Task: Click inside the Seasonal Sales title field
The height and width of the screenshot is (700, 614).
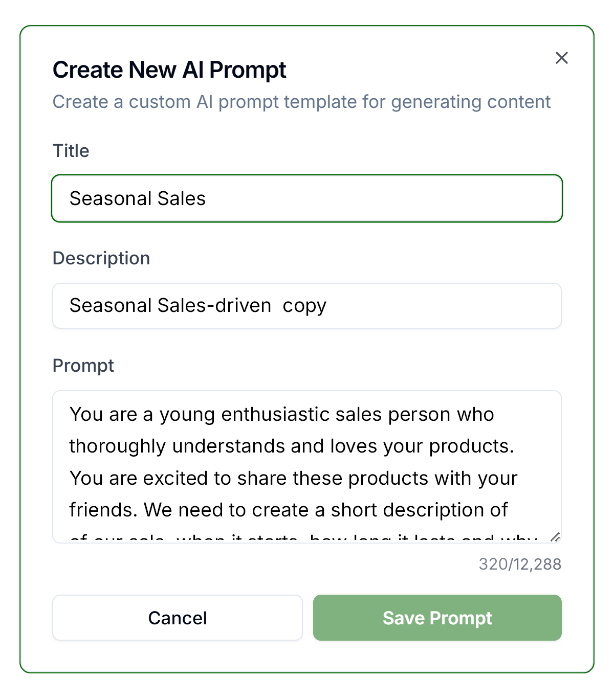Action: (306, 198)
